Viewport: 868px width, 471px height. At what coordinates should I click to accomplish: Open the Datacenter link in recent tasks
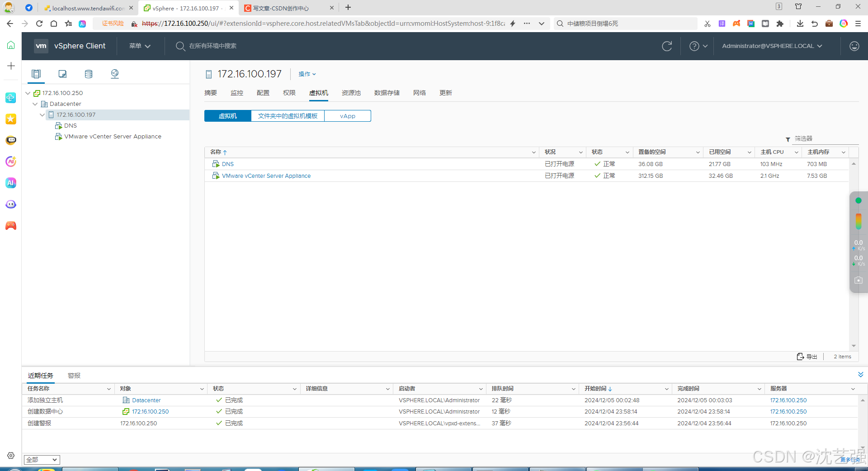click(146, 400)
